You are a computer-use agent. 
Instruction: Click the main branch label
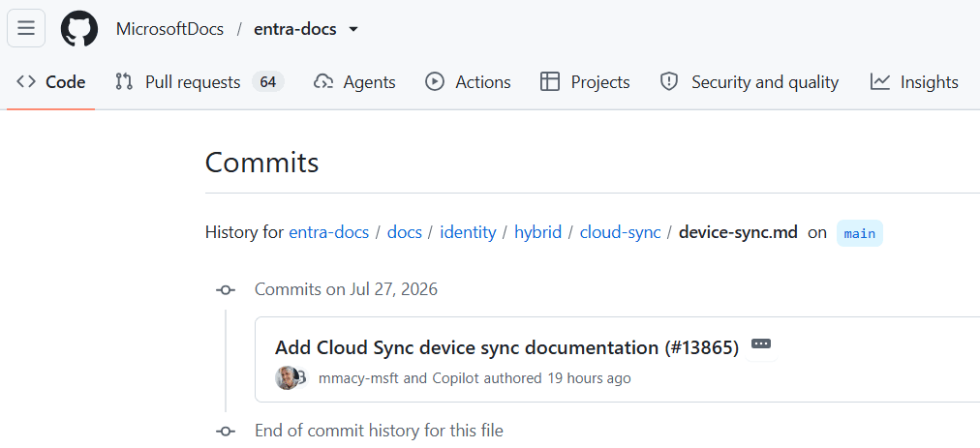tap(859, 234)
